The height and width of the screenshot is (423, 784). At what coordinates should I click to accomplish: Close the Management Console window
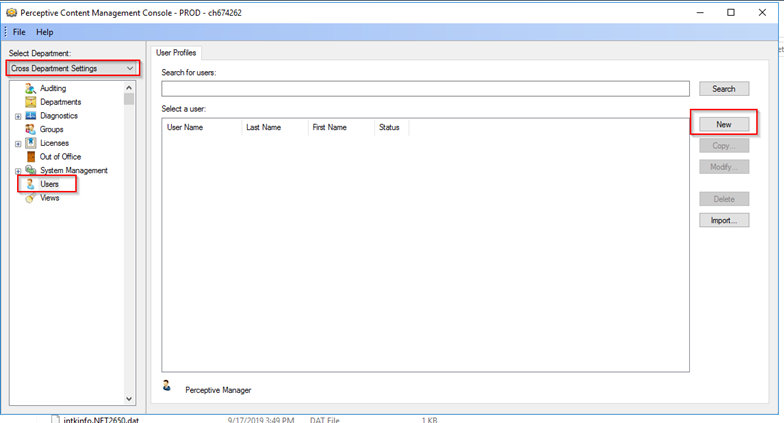coord(762,12)
